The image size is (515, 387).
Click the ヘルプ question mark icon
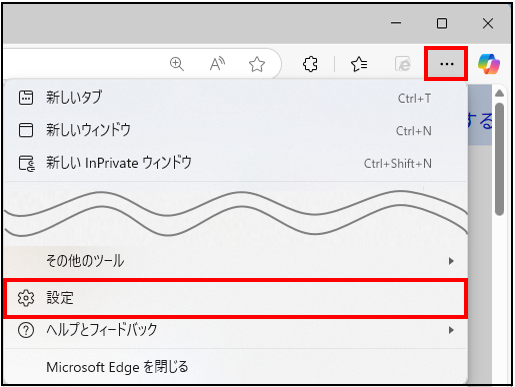26,330
